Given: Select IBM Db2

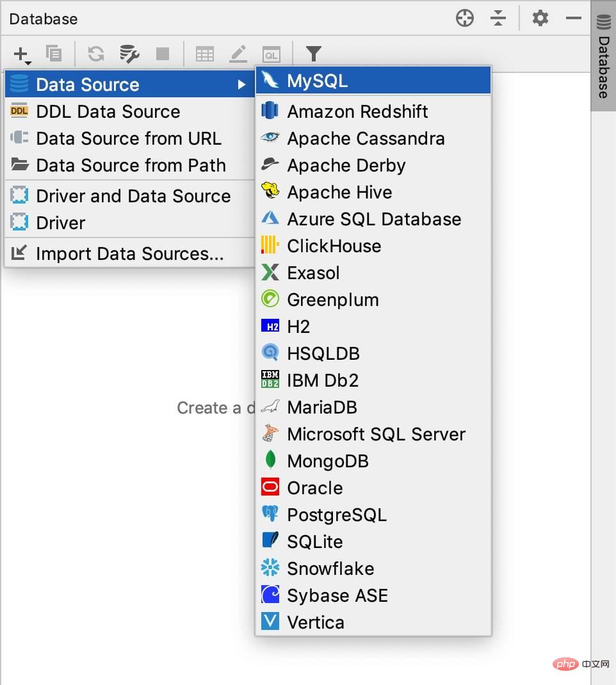Looking at the screenshot, I should click(373, 380).
